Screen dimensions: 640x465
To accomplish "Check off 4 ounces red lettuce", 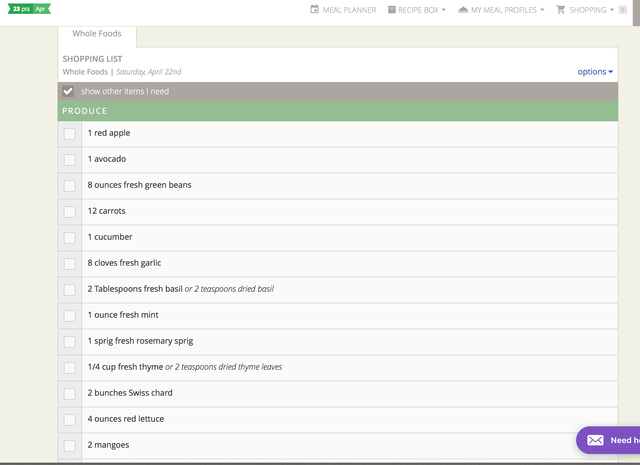I will tap(70, 420).
